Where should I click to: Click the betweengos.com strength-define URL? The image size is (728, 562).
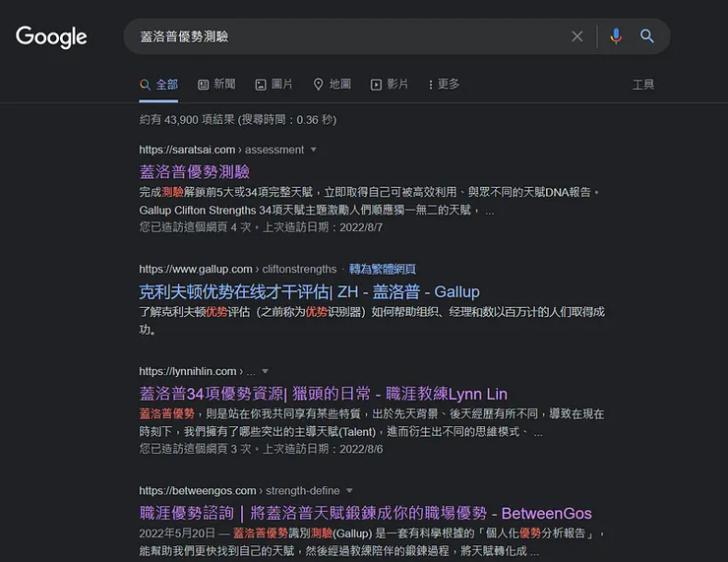pyautogui.click(x=239, y=490)
